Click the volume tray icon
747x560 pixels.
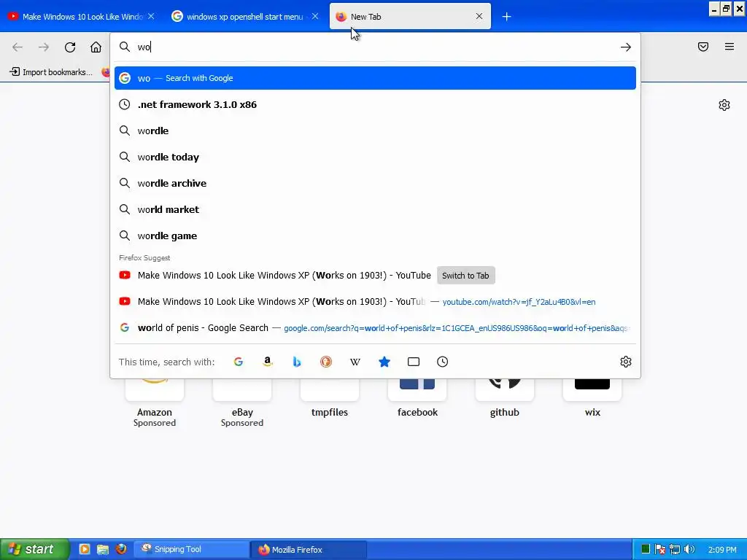click(689, 550)
